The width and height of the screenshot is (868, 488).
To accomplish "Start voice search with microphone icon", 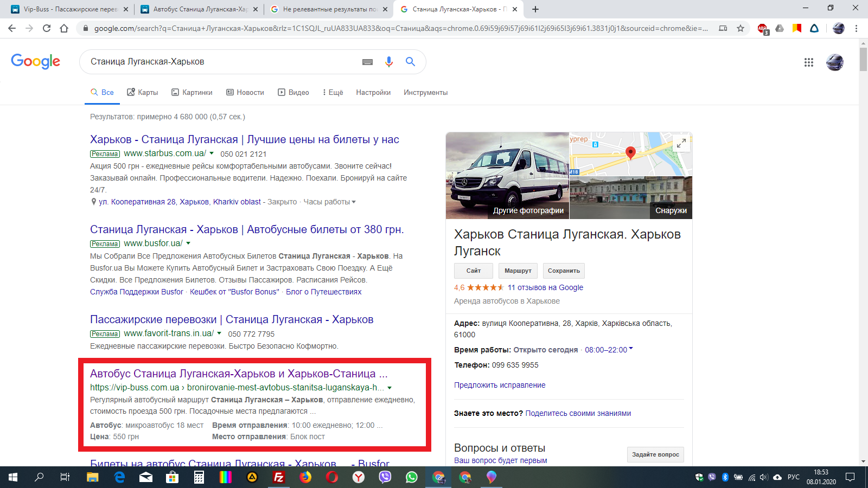I will pos(388,62).
